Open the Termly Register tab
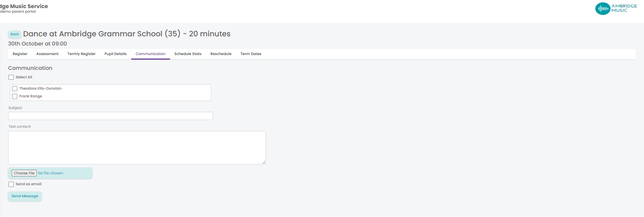Image resolution: width=644 pixels, height=217 pixels. tap(81, 54)
